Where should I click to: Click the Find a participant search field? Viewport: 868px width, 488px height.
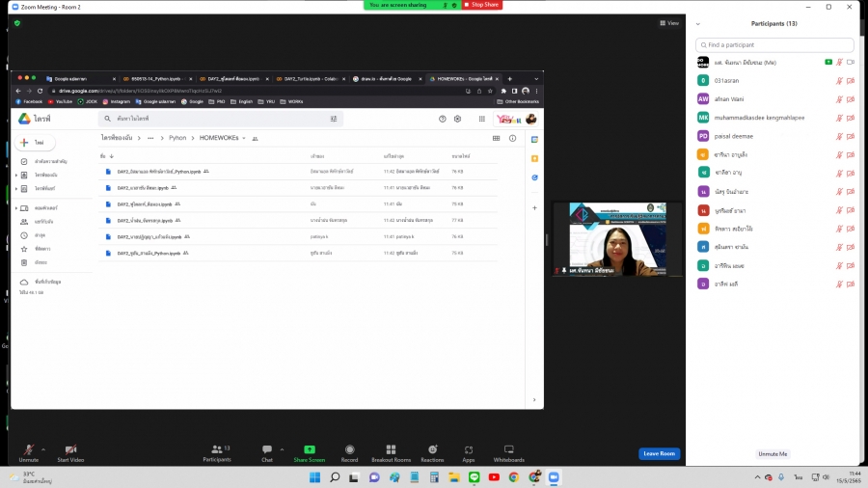click(774, 45)
